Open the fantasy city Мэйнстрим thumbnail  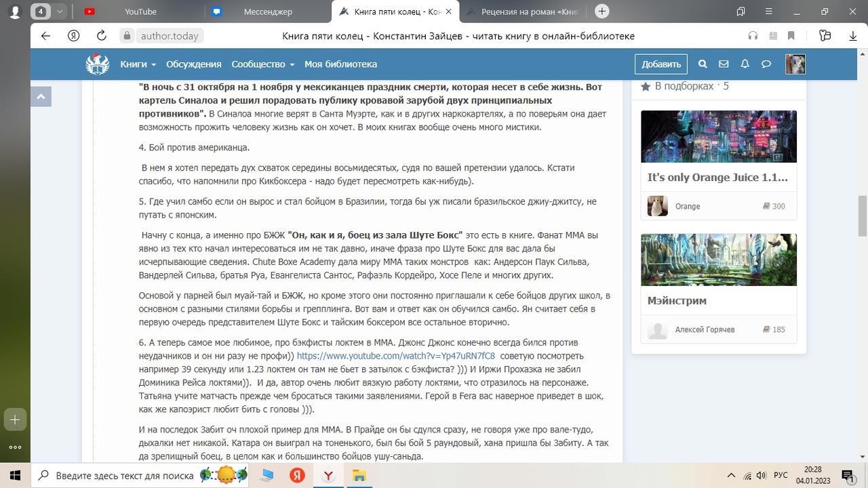(719, 260)
